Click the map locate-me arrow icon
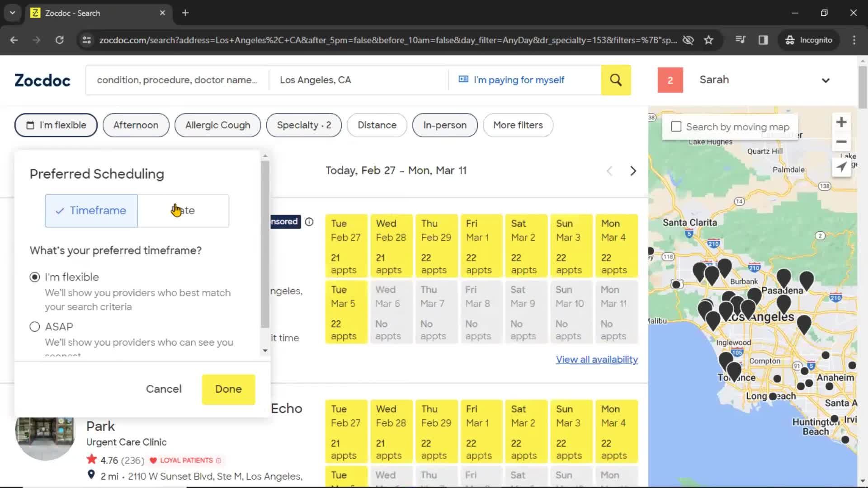868x488 pixels. click(x=841, y=167)
